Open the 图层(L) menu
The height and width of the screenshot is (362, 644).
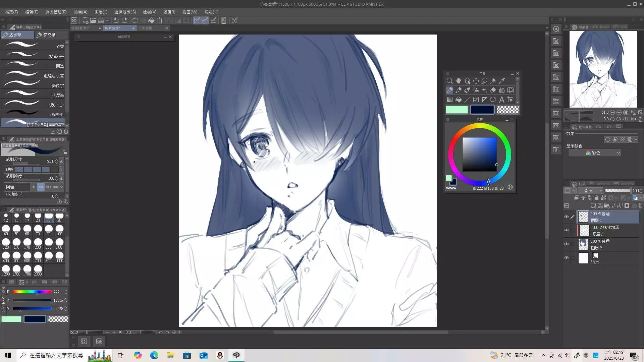pyautogui.click(x=101, y=12)
